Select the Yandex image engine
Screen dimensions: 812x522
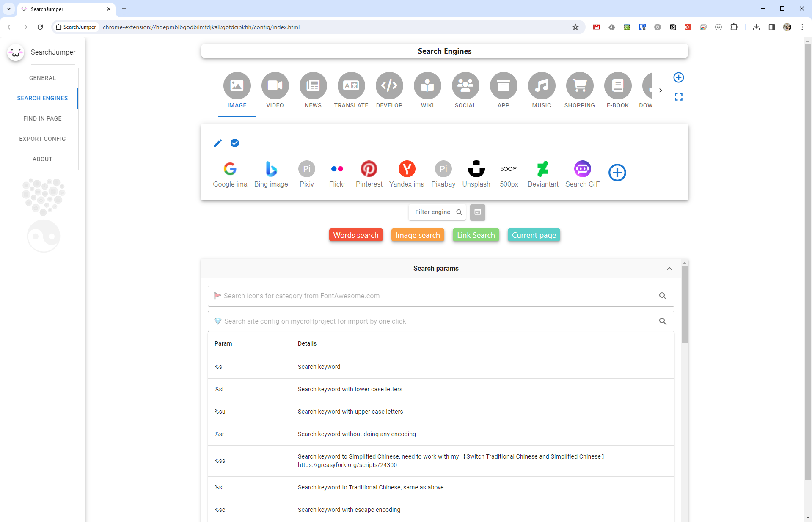point(407,174)
